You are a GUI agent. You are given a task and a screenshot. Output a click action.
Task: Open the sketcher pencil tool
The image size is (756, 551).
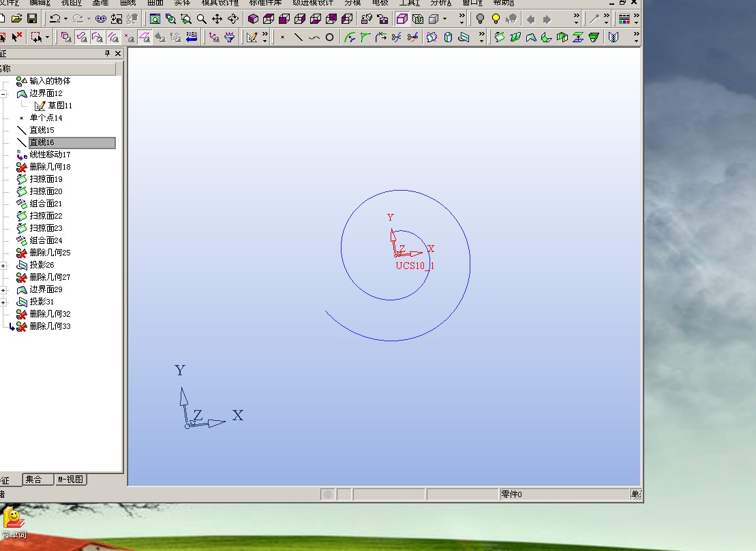coord(252,37)
